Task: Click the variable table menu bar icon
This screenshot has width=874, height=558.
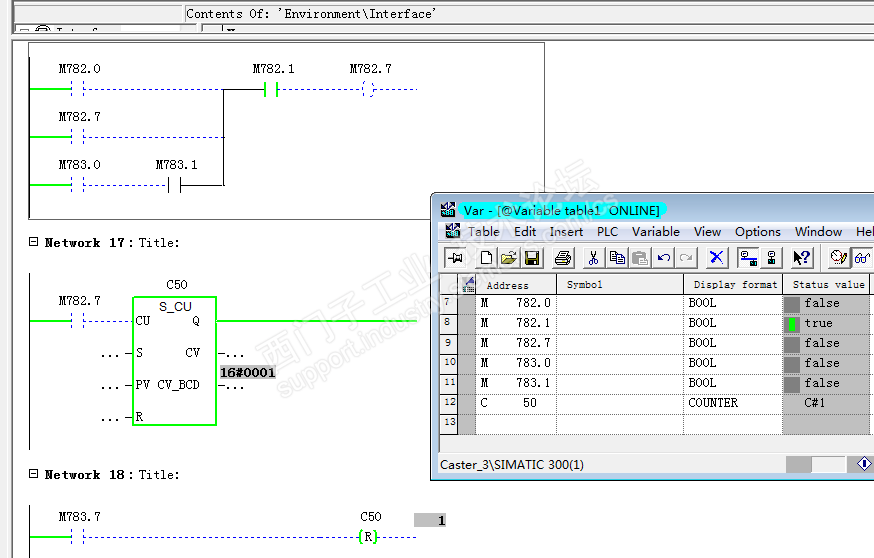Action: click(x=453, y=231)
